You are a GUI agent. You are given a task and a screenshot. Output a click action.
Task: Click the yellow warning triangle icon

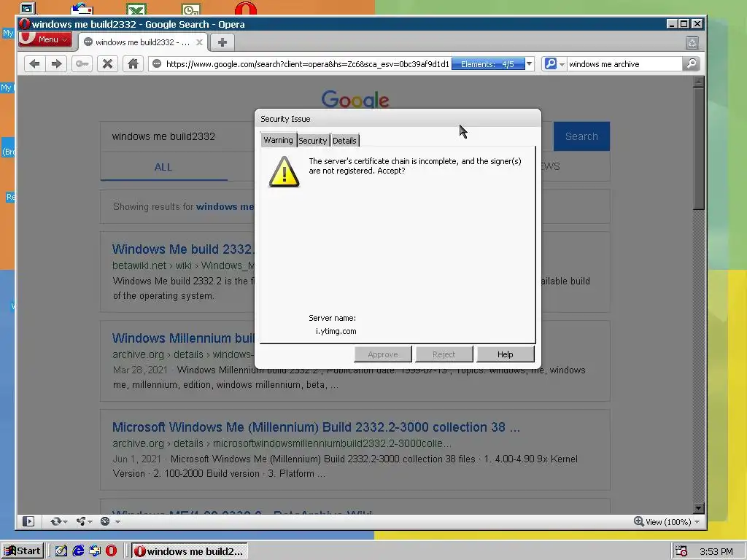pos(284,172)
